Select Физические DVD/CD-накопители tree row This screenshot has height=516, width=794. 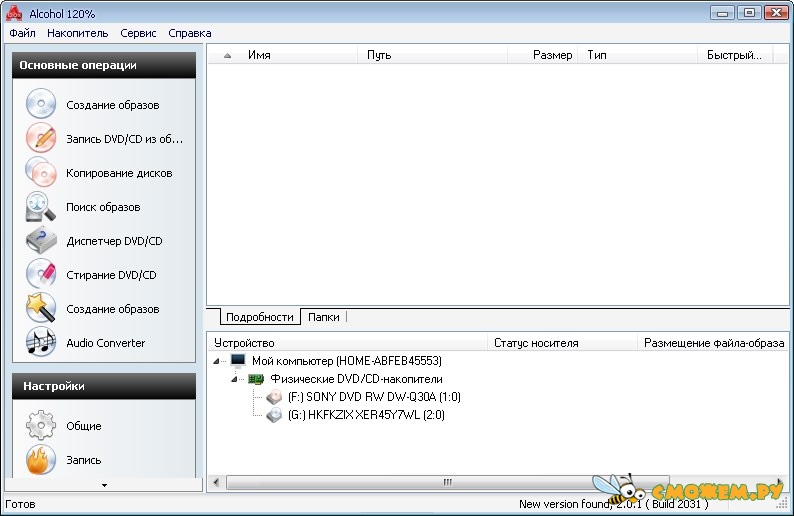pyautogui.click(x=356, y=379)
